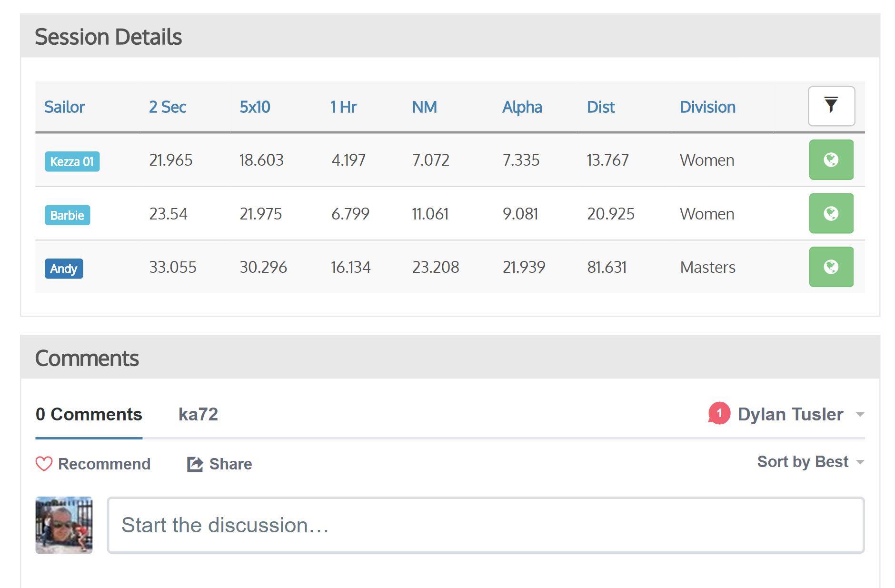This screenshot has width=895, height=588.
Task: Select Andy's Dist value 81.631
Action: click(x=607, y=267)
